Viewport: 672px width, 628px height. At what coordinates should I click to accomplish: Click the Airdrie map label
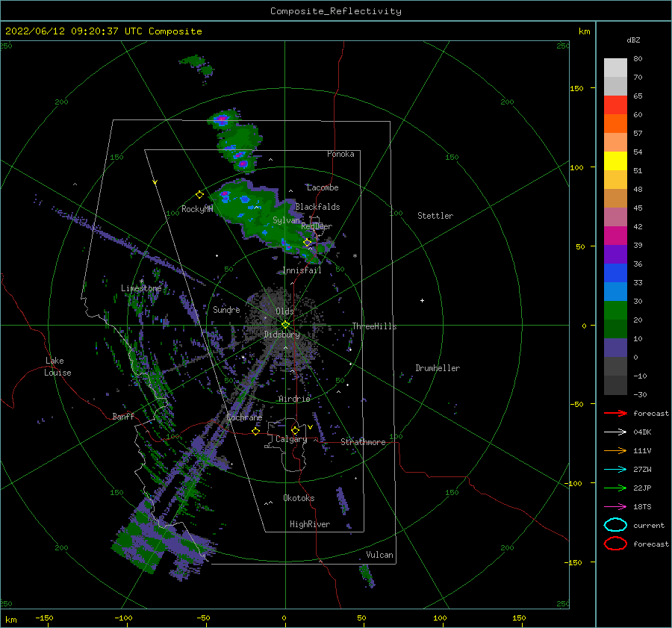(x=294, y=399)
